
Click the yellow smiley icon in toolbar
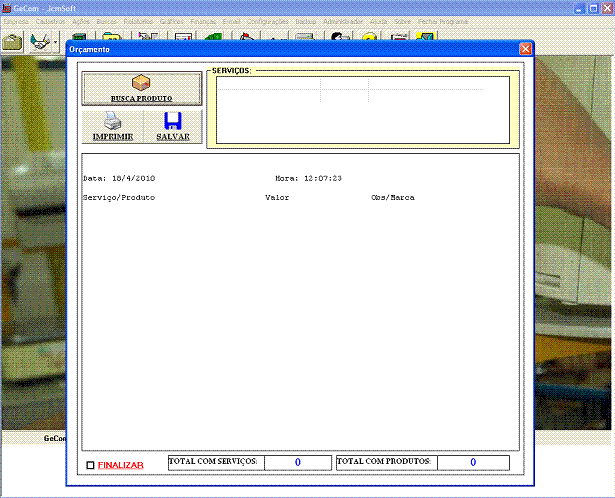coord(369,40)
